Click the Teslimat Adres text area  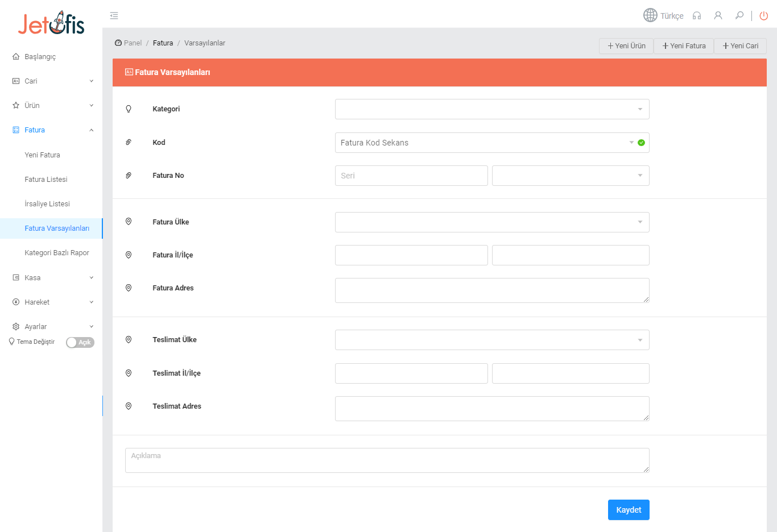pos(492,409)
